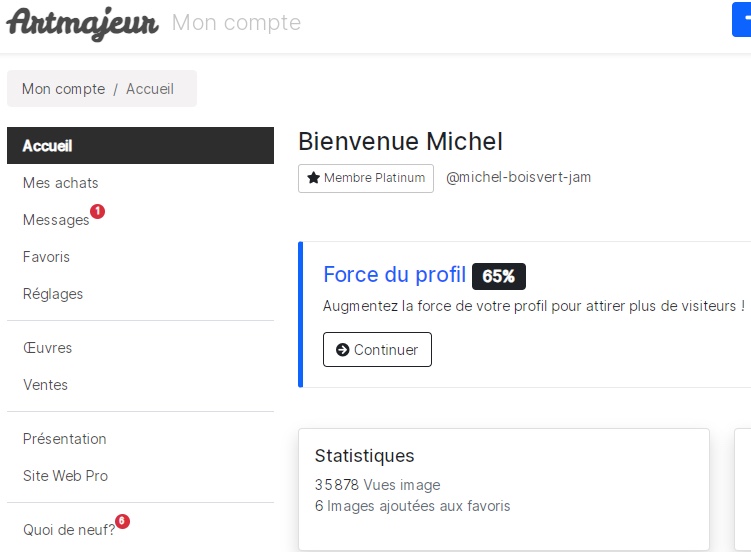The height and width of the screenshot is (552, 751).
Task: Click the 65% profile strength badge
Action: coord(499,276)
